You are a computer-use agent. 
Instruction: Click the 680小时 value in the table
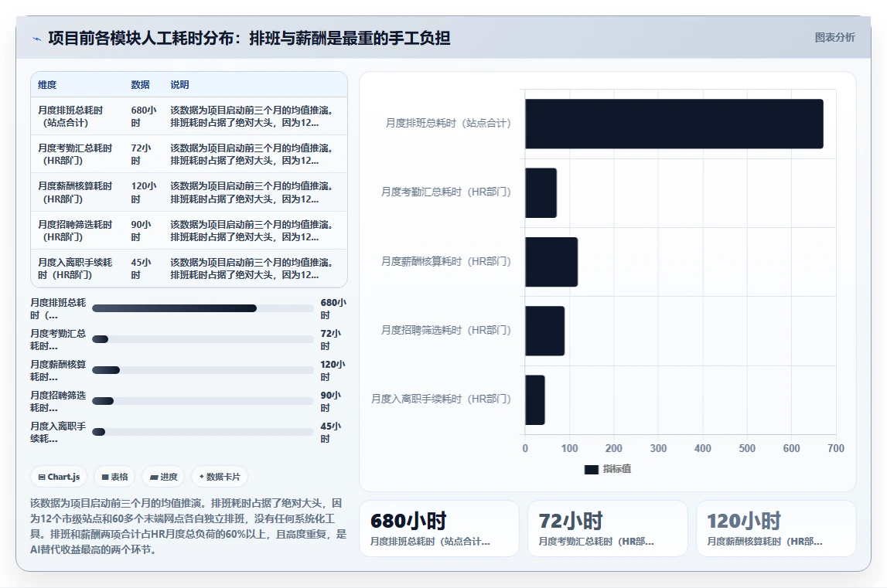point(144,117)
